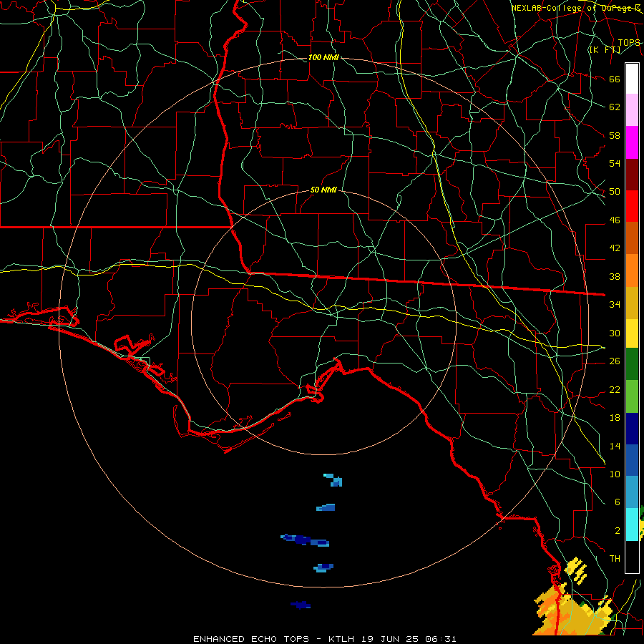Click the "30" scale label
The width and height of the screenshot is (644, 644).
[x=615, y=333]
